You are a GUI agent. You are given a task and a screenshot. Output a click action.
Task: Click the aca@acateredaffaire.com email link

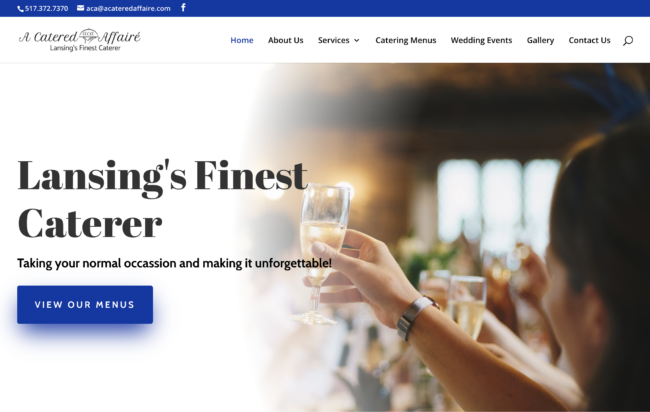(x=128, y=8)
